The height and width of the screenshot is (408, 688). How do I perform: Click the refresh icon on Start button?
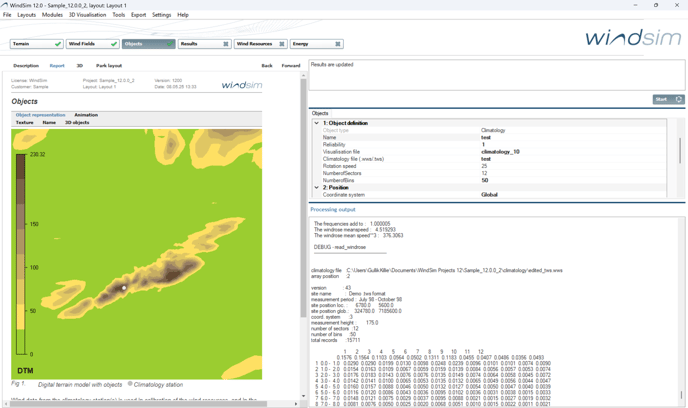[x=679, y=100]
